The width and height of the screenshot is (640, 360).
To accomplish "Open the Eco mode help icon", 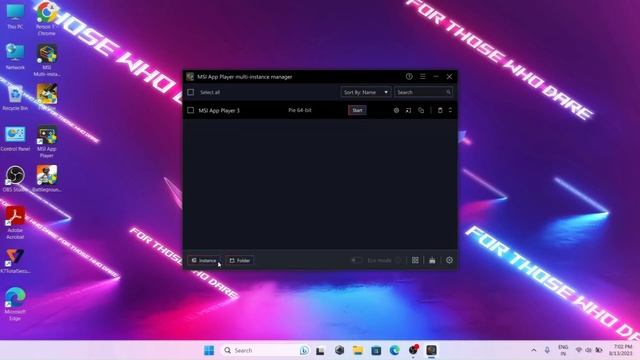I will click(398, 260).
